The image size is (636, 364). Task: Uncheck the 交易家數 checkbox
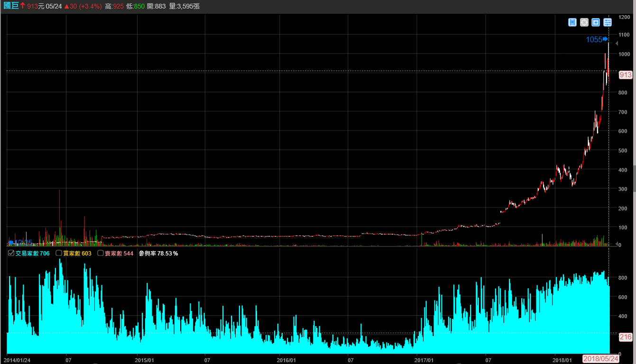[x=11, y=254]
